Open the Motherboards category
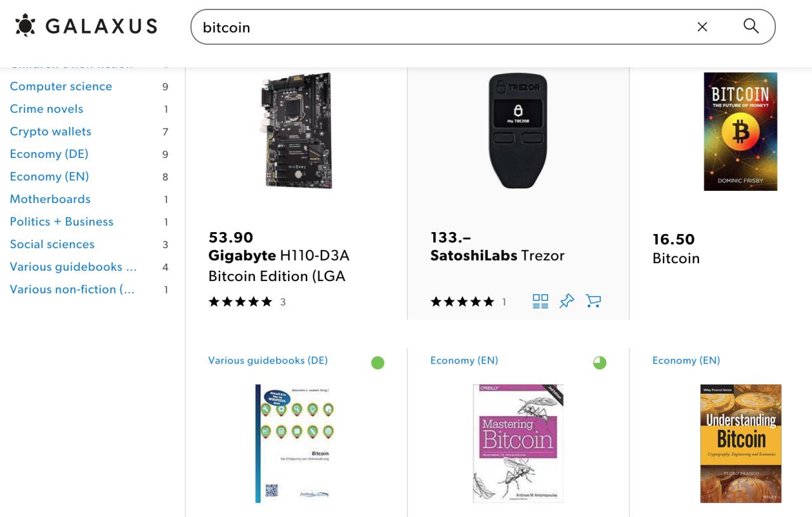Screen dimensions: 812x517 pyautogui.click(x=50, y=199)
